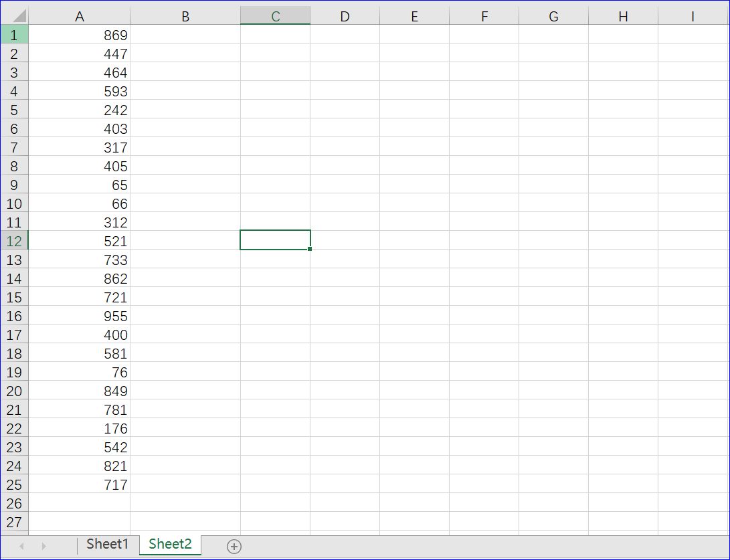Click cell containing 76
This screenshot has height=560, width=730.
click(x=79, y=372)
